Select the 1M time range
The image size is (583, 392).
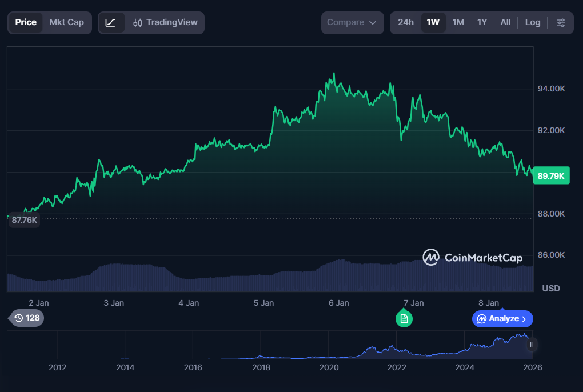458,23
